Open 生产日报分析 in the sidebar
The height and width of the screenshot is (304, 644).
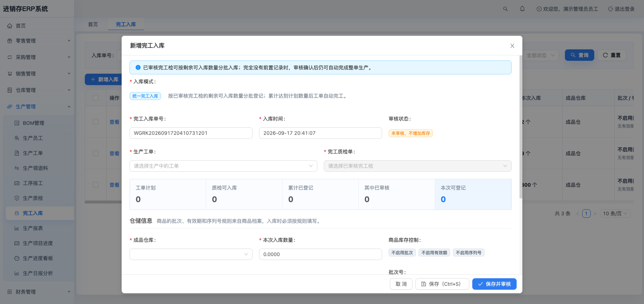click(38, 273)
